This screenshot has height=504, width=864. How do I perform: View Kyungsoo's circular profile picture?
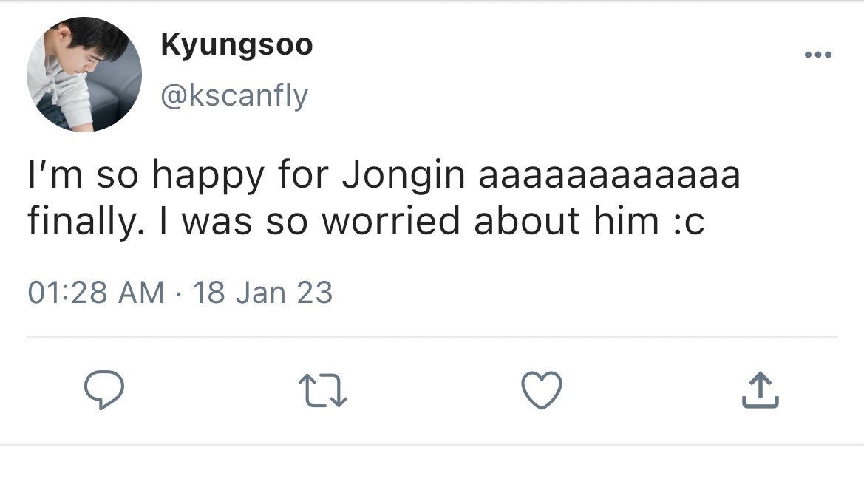[84, 75]
